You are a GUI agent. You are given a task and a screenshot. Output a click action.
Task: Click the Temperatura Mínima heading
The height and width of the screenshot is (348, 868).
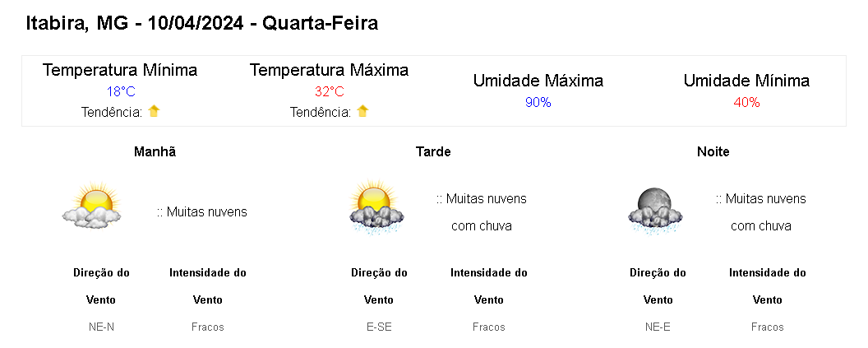click(x=120, y=70)
